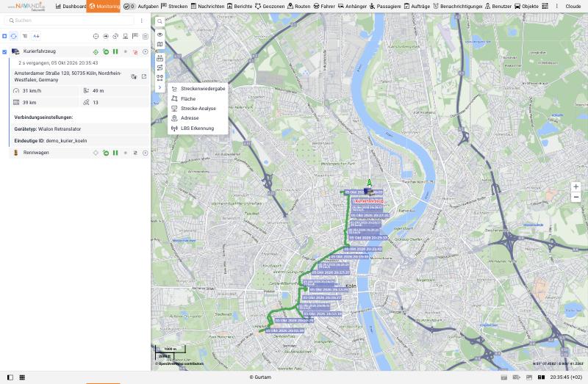The height and width of the screenshot is (384, 588).
Task: Sort units alphabetically with A-Z icon
Action: click(36, 36)
